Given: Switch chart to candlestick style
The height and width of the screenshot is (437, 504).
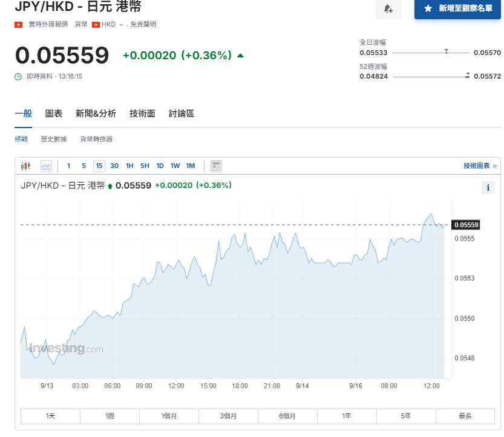Looking at the screenshot, I should (26, 166).
